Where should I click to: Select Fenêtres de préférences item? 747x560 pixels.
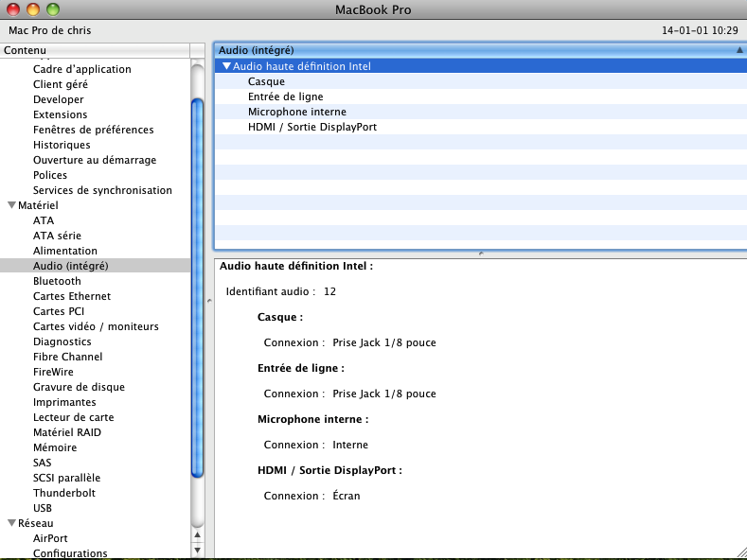point(94,130)
